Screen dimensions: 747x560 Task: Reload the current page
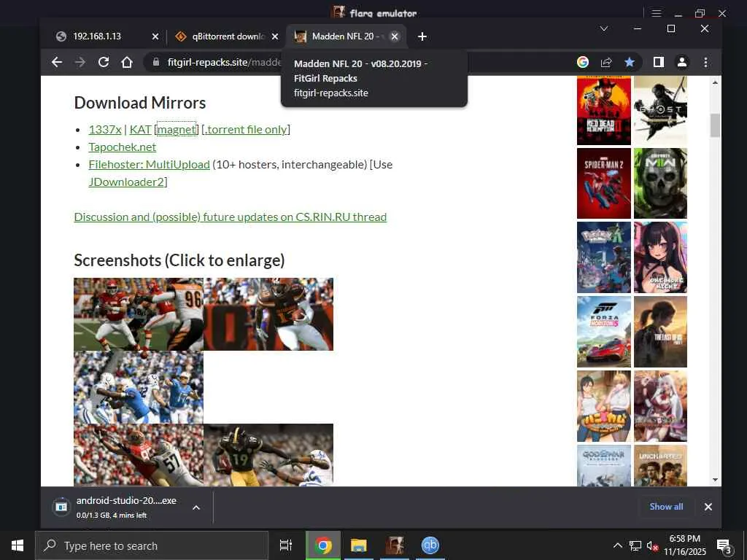[104, 62]
